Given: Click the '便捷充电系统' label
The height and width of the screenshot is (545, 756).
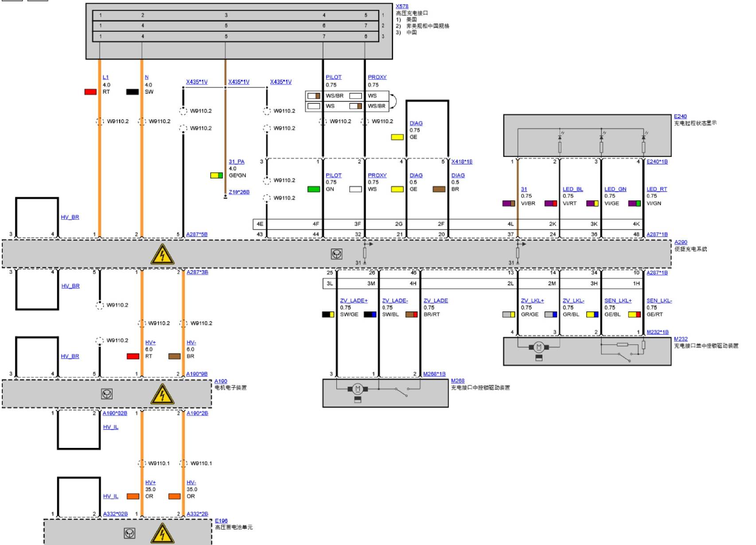Looking at the screenshot, I should click(690, 249).
